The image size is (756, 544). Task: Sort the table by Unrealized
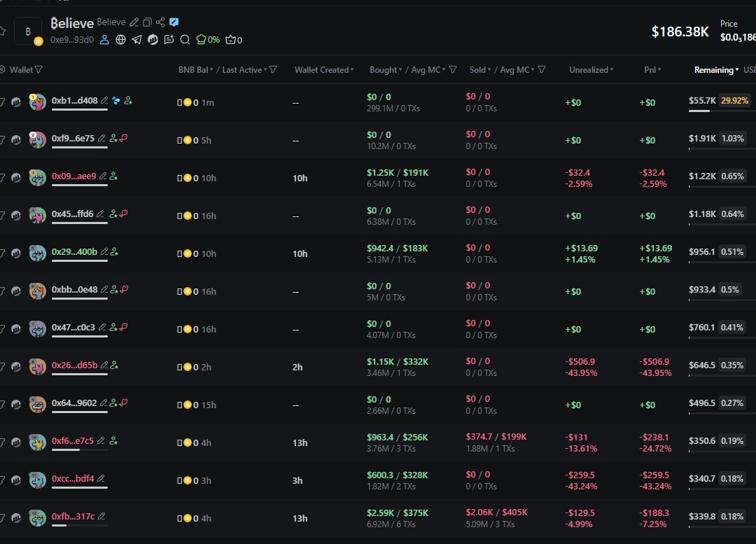(x=591, y=70)
